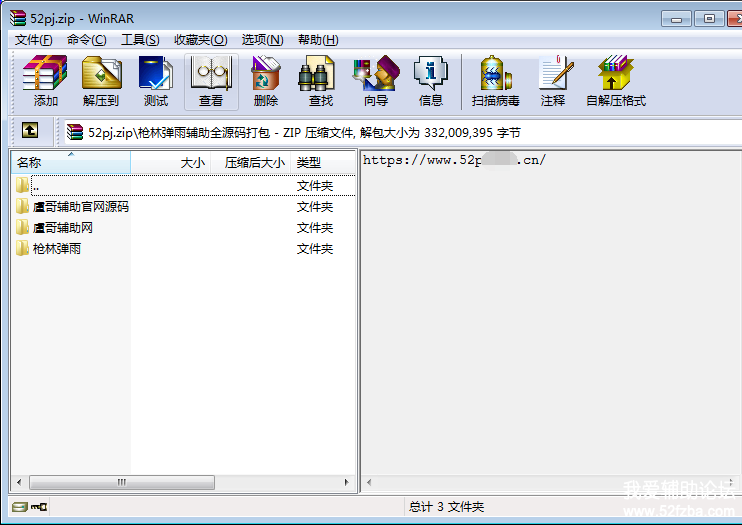Viewport: 742px width, 525px height.
Task: Click the https://www.52p URL in comment pane
Action: pos(454,160)
